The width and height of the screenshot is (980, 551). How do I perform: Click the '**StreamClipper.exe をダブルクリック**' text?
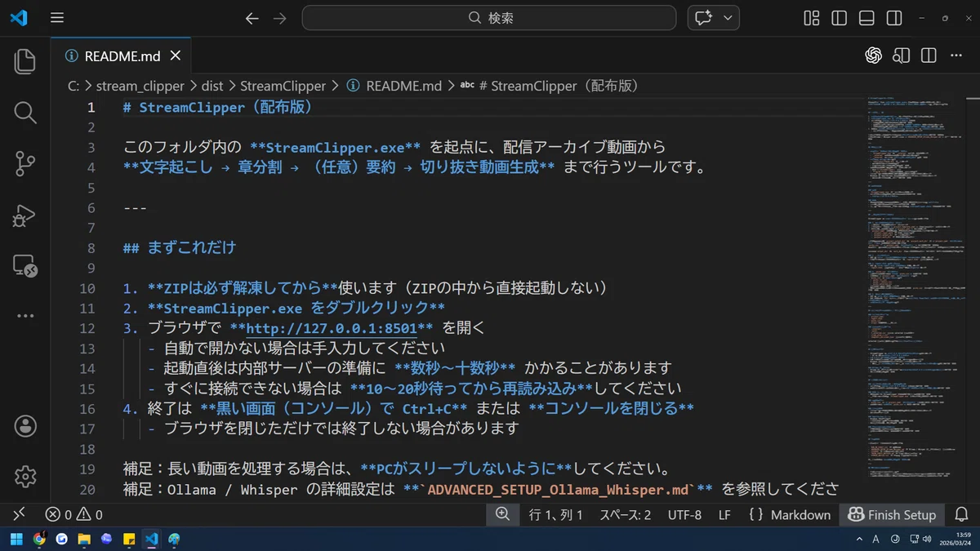pos(296,309)
